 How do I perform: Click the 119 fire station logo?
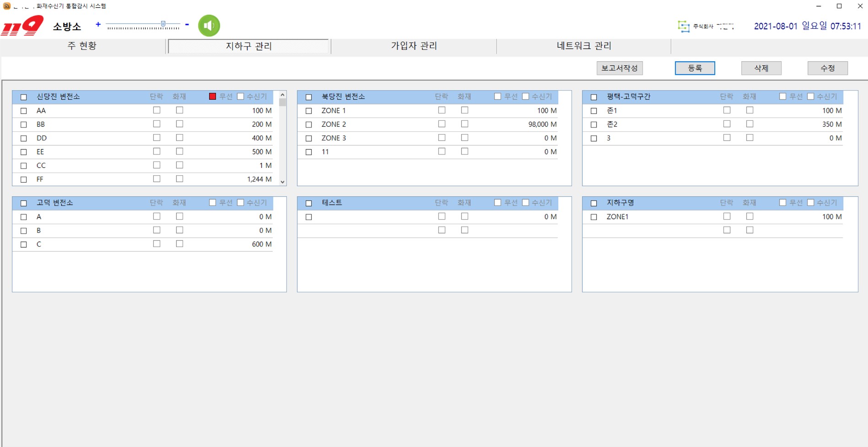point(23,26)
